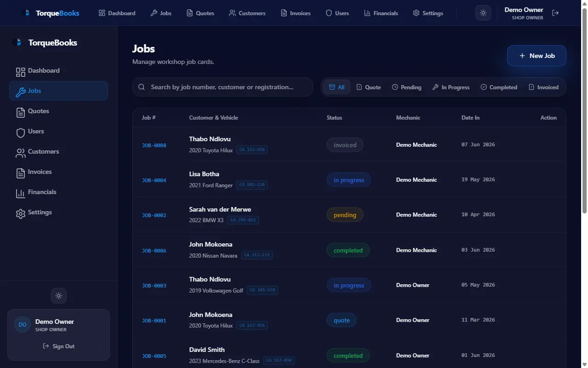Click the Quotes document icon in the sidebar
Viewport: 588px width, 368px height.
tap(21, 112)
